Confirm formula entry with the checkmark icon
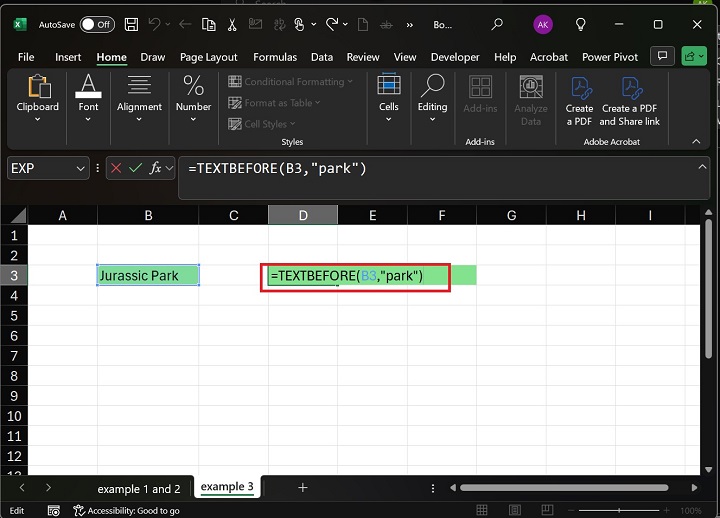Screen dimensions: 720x518 (x=136, y=169)
